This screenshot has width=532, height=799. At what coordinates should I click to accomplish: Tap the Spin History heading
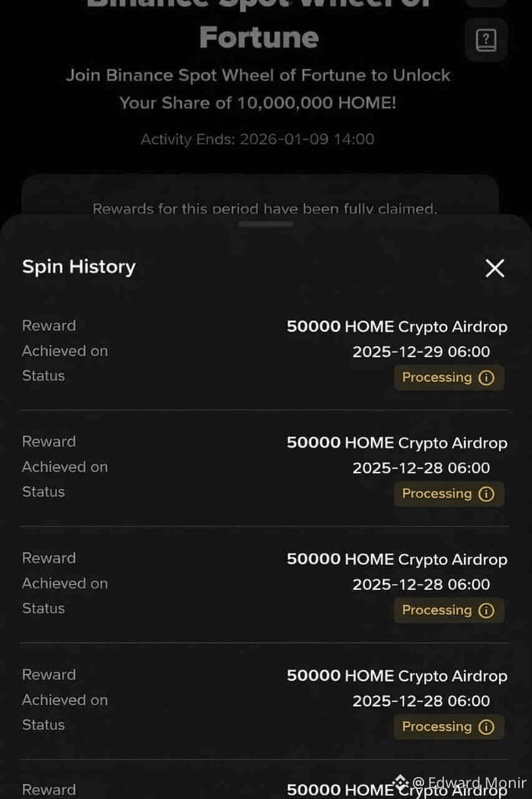point(79,267)
